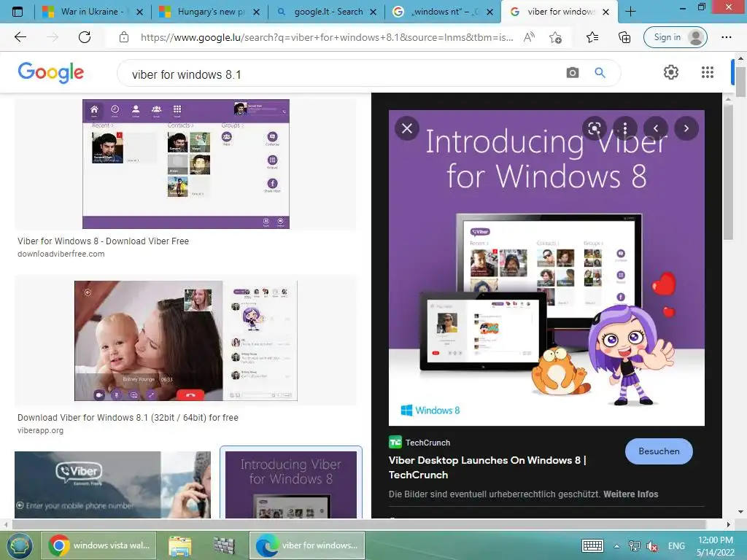Click Viber for Windows 8 - Download Viber Free
Viewport: 747px width, 560px height.
pyautogui.click(x=103, y=241)
